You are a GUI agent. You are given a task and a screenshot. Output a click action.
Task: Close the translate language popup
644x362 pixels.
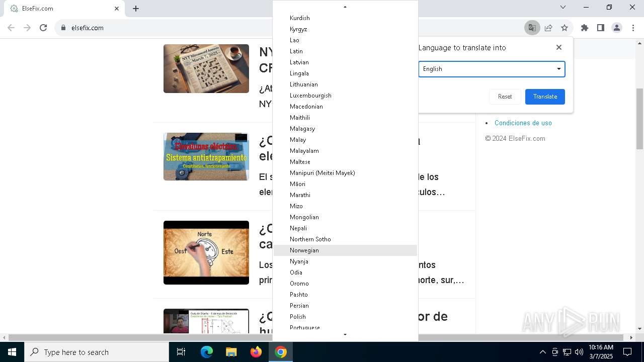(559, 47)
